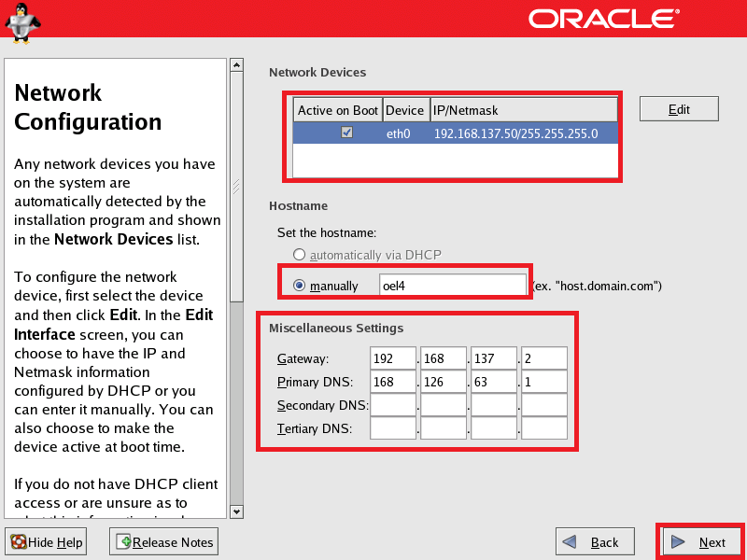Click Gateway third octet field 137
Viewport: 747px width, 560px height.
494,358
